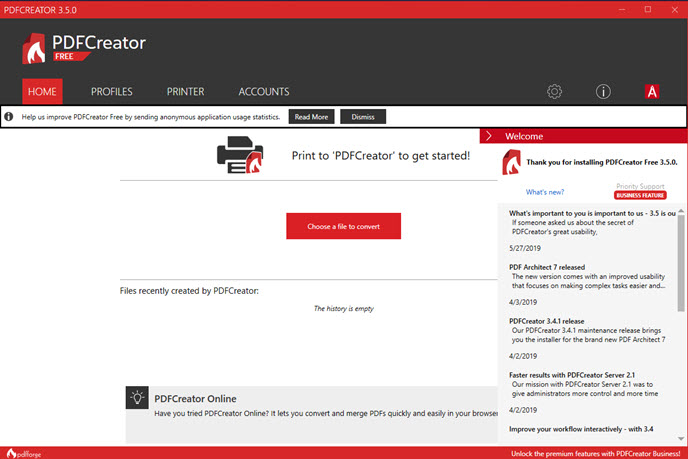Image resolution: width=688 pixels, height=459 pixels.
Task: Click the BUSINESS FEATURE badge
Action: pos(640,195)
